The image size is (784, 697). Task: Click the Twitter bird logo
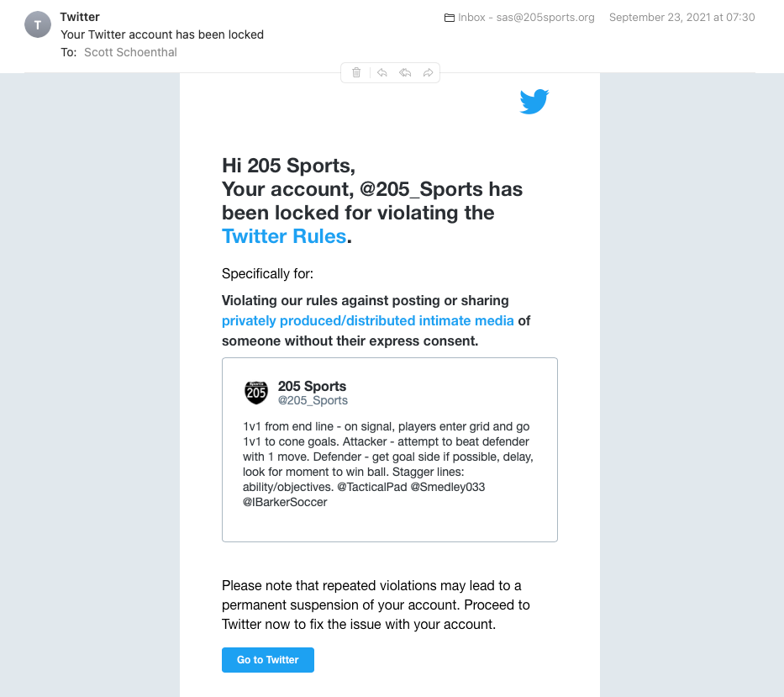[534, 102]
